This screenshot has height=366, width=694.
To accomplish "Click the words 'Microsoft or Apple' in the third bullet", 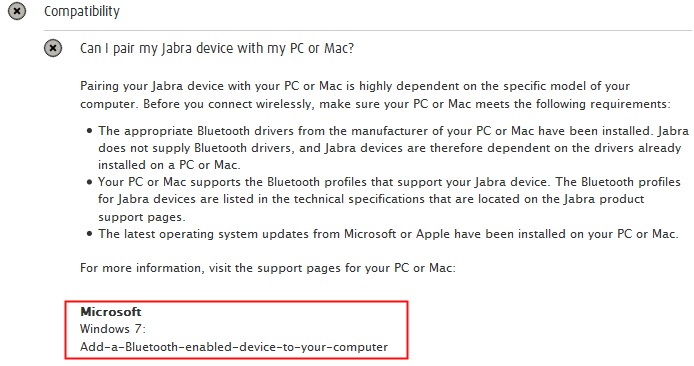I will pyautogui.click(x=397, y=234).
